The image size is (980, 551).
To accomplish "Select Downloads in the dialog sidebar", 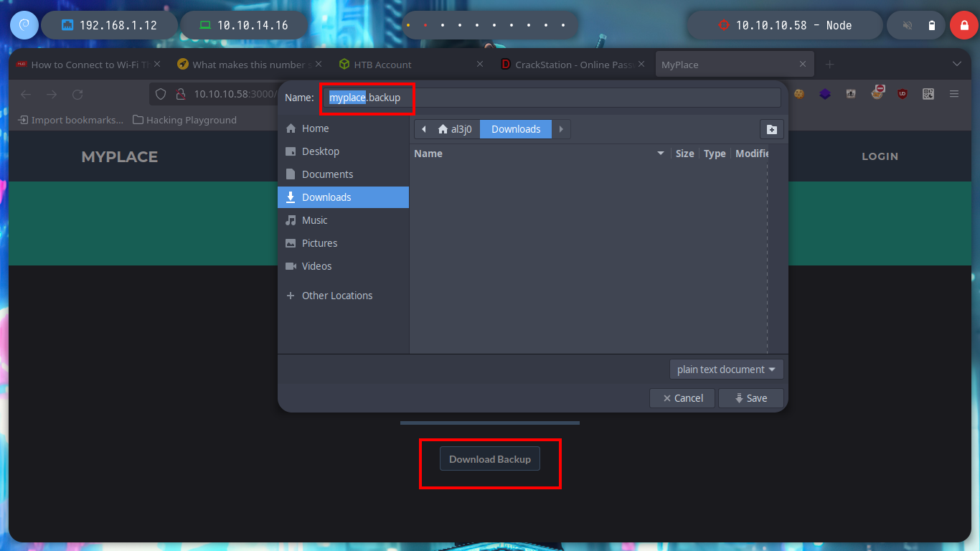I will [343, 197].
